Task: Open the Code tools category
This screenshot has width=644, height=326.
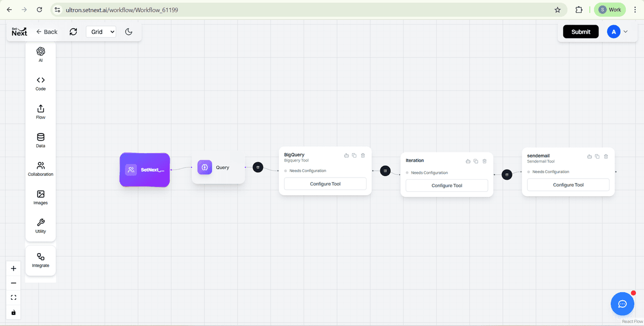Action: point(41,83)
